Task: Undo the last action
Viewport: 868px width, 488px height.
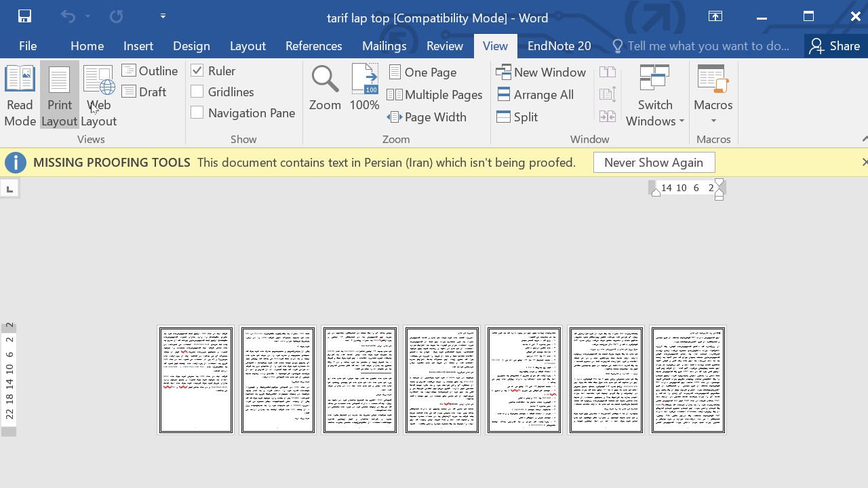Action: [68, 16]
